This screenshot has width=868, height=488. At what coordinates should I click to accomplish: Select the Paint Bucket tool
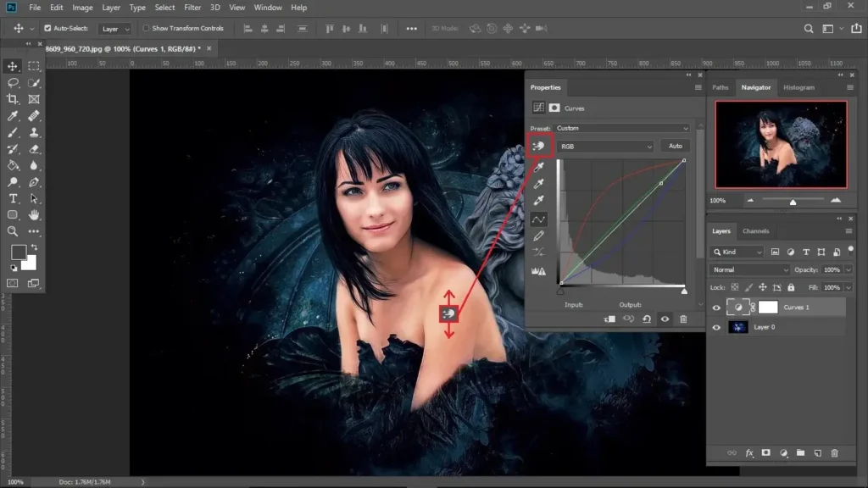[12, 165]
